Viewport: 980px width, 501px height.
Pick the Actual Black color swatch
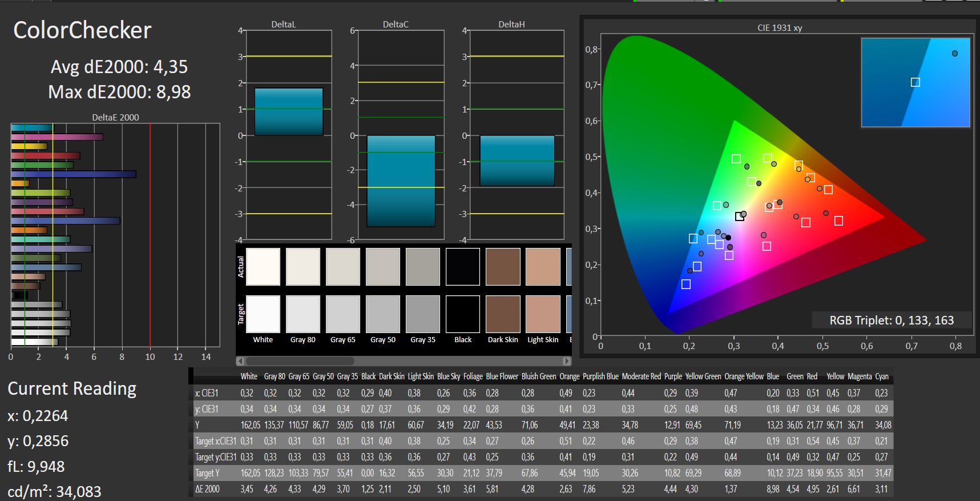coord(463,266)
